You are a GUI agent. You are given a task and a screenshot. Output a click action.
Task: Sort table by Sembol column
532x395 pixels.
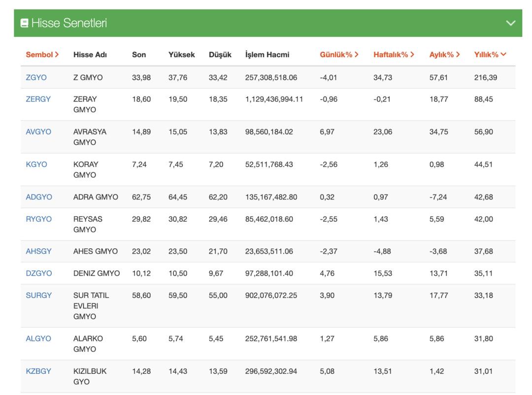pos(42,55)
